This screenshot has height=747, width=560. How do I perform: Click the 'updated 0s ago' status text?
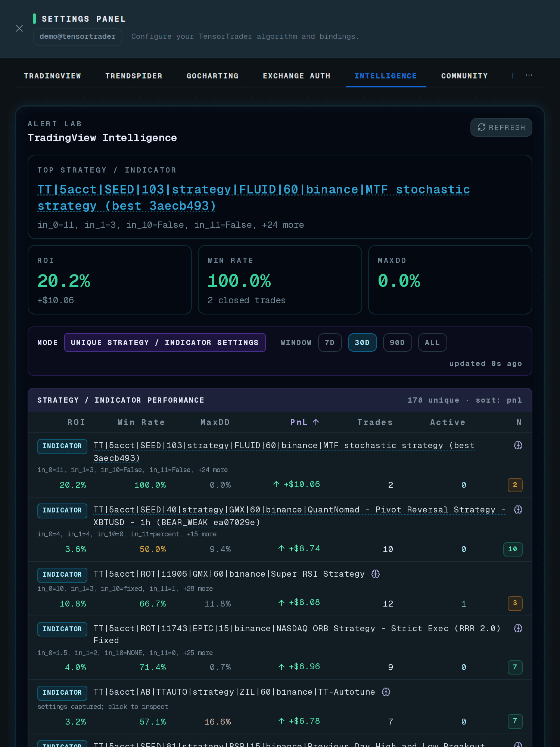(486, 363)
